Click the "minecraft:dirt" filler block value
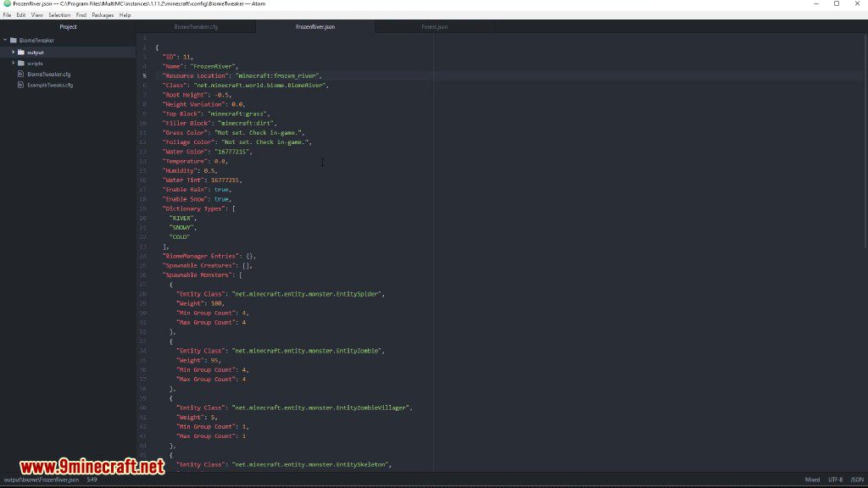 point(245,124)
